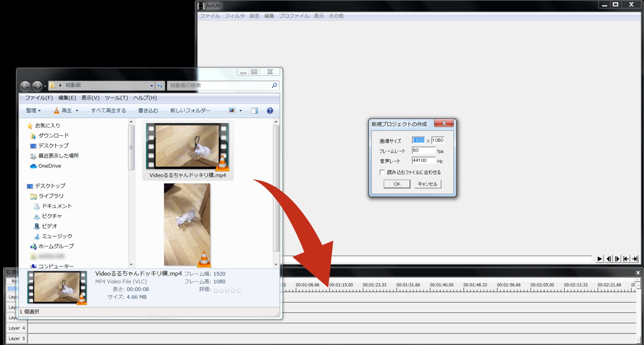Open Explorer ツール(T) menu
The image size is (644, 345).
[116, 98]
